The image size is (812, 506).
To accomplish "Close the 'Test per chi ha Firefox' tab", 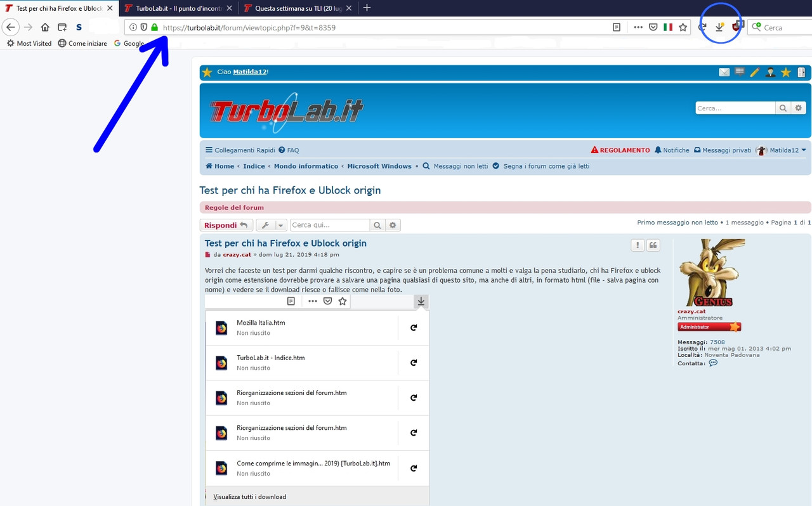I will 110,8.
